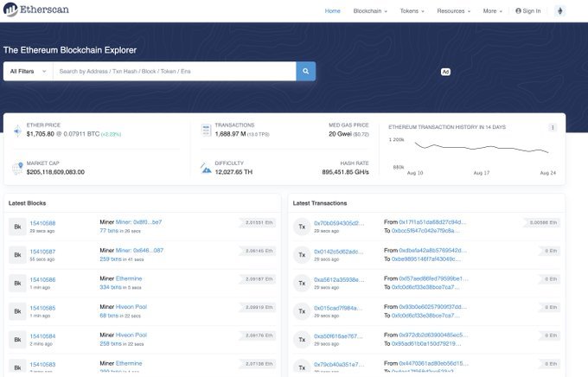Screen dimensions: 588x377
Task: Open transaction 0x015cad7f984a
Action: 338,308
